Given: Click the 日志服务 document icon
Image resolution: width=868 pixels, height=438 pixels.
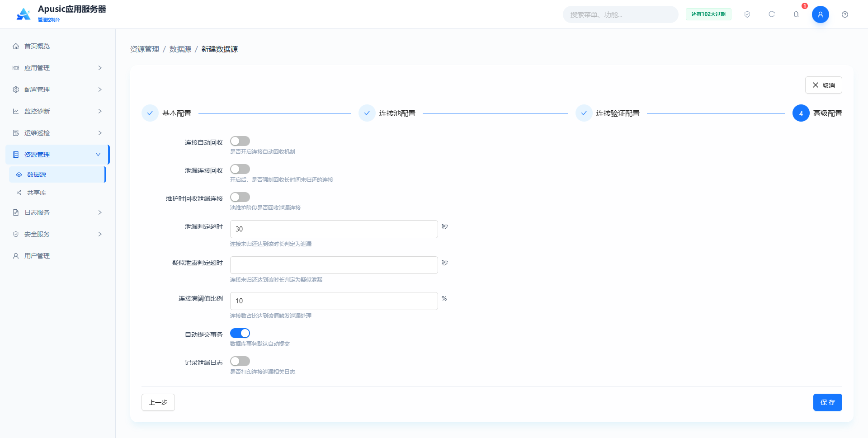Looking at the screenshot, I should click(x=16, y=212).
